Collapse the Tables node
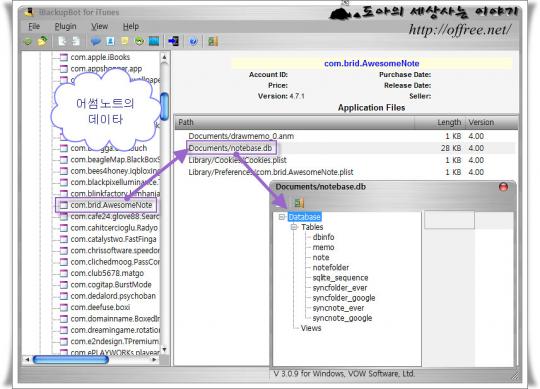540x389 pixels. coord(294,227)
